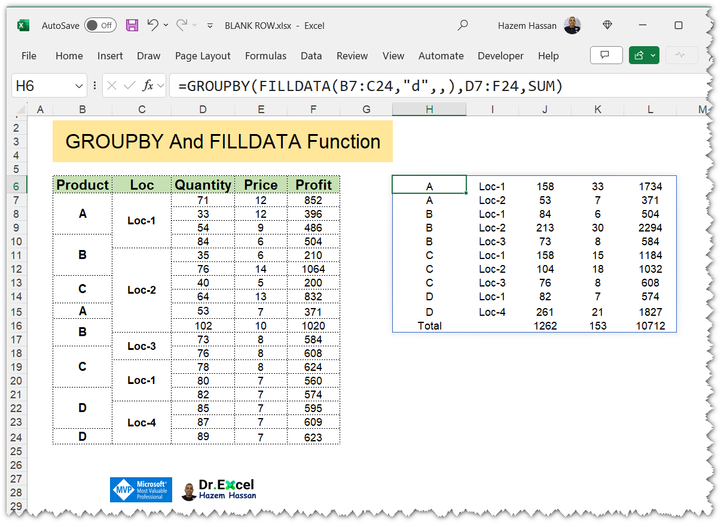Click the Insert Function fx icon
The height and width of the screenshot is (527, 724).
coord(147,85)
